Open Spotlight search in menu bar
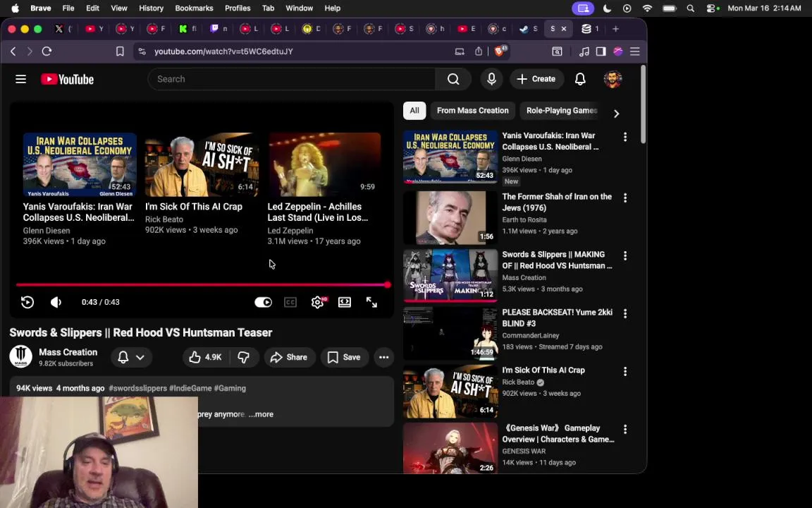 [690, 8]
